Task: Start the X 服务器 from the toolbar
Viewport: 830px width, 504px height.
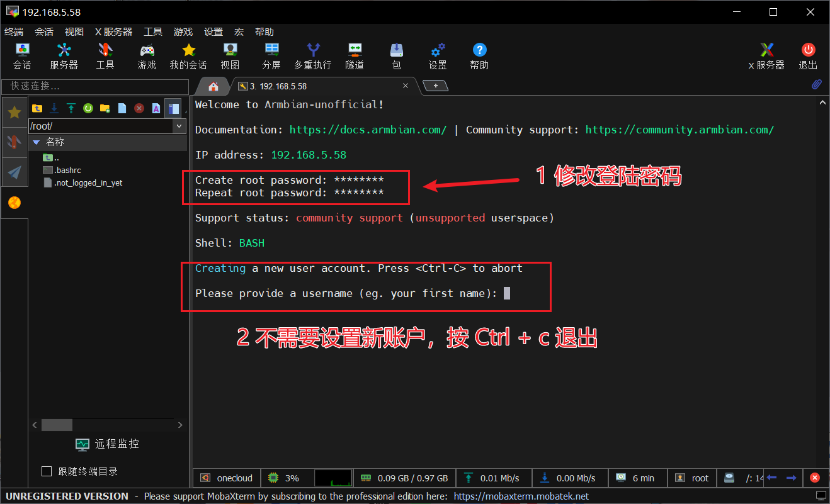Action: point(766,56)
